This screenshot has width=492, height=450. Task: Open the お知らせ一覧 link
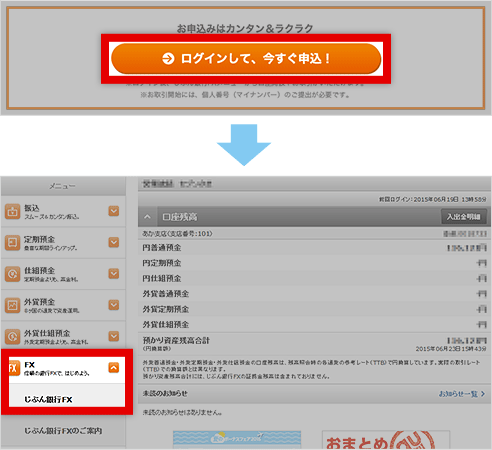click(x=462, y=394)
